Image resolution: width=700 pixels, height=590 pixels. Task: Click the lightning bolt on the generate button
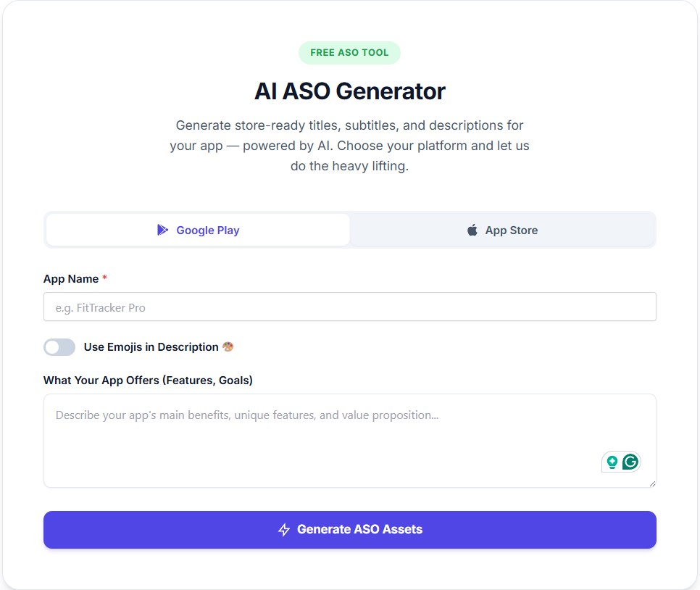coord(285,529)
